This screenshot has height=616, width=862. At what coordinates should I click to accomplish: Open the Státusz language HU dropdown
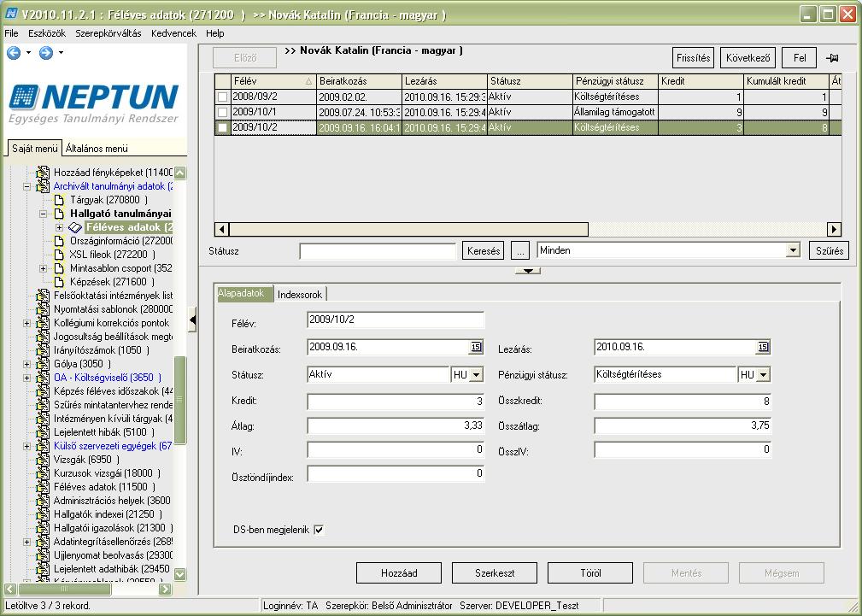[x=476, y=374]
